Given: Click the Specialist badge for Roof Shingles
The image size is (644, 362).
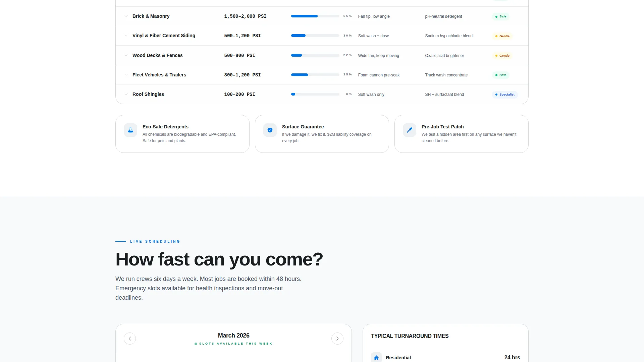Looking at the screenshot, I should [x=505, y=95].
